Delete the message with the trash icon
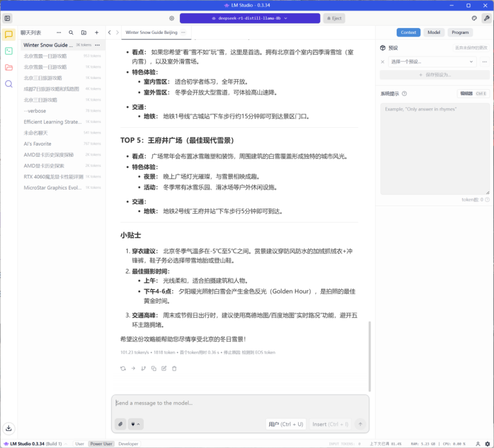The image size is (494, 448). coord(174,368)
